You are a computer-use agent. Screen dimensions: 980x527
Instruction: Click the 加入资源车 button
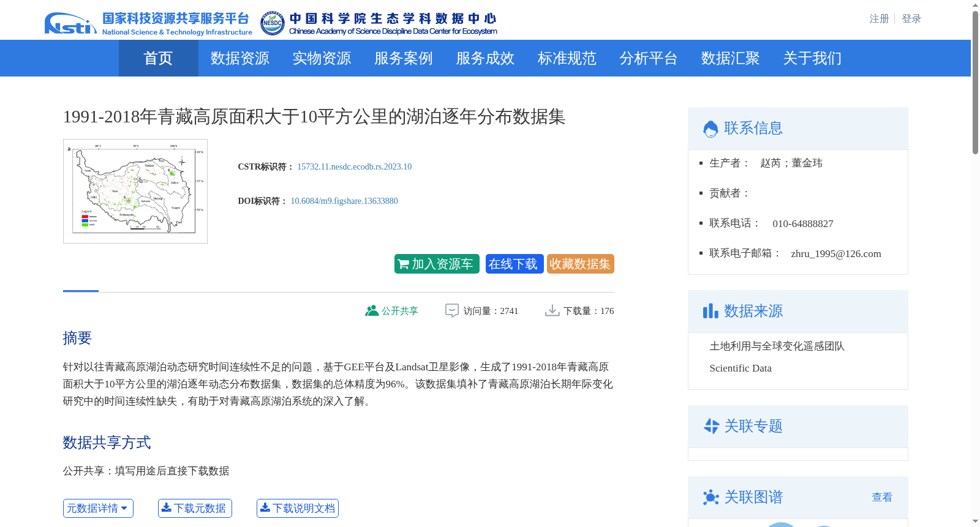pos(437,264)
